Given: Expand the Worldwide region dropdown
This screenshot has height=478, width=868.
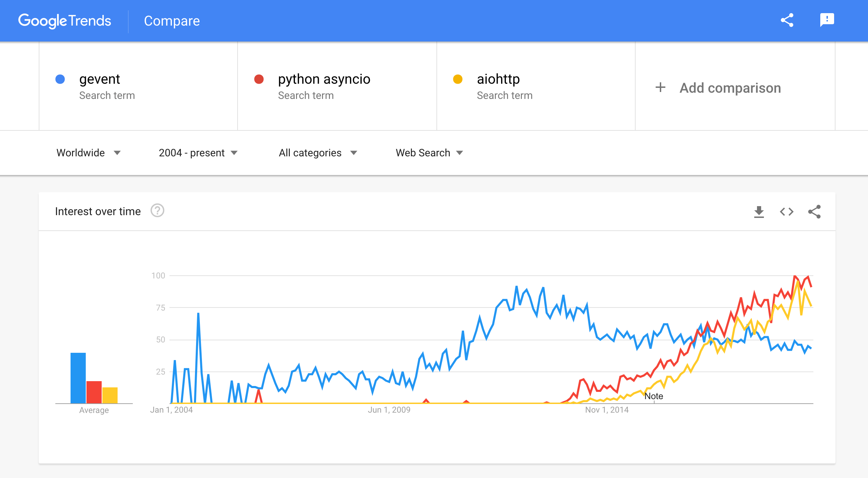Looking at the screenshot, I should click(x=89, y=153).
